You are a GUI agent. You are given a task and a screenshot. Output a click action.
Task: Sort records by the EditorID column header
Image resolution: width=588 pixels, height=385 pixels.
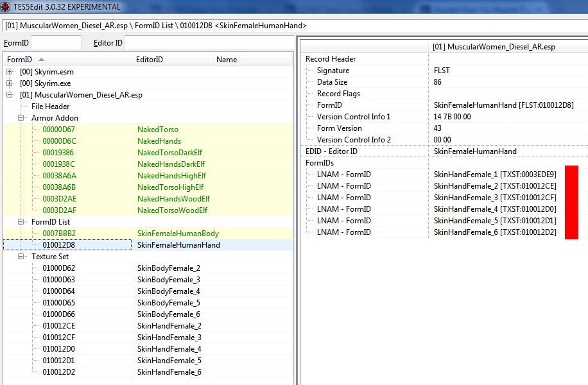171,60
